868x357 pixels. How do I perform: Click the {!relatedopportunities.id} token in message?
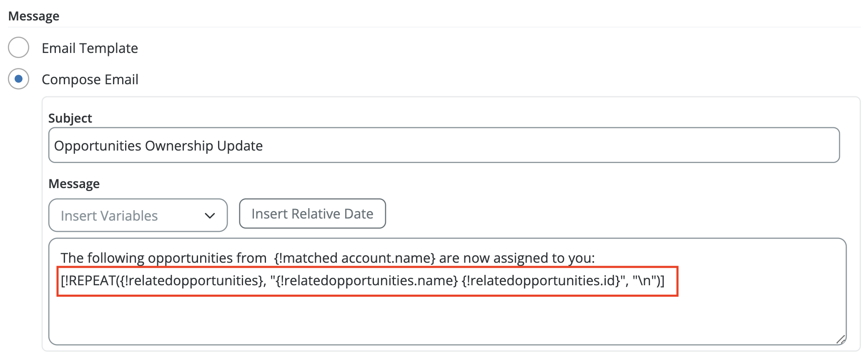click(x=541, y=281)
